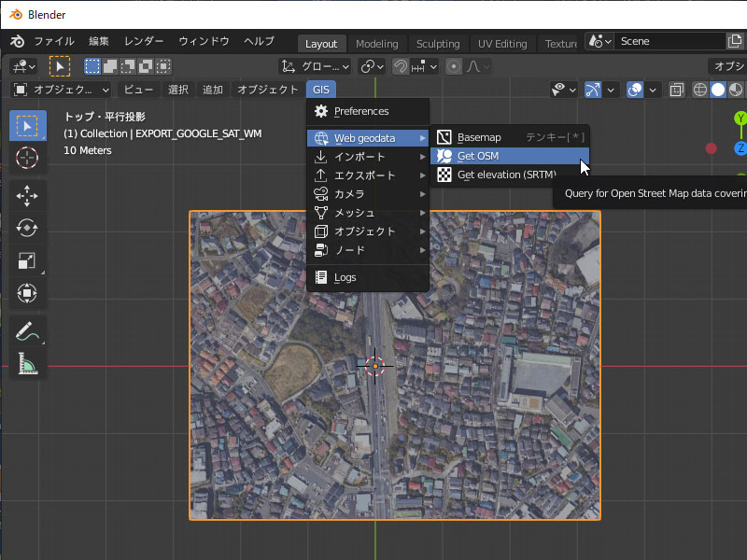Pick the Scale tool
Viewport: 747px width, 560px height.
pyautogui.click(x=27, y=260)
